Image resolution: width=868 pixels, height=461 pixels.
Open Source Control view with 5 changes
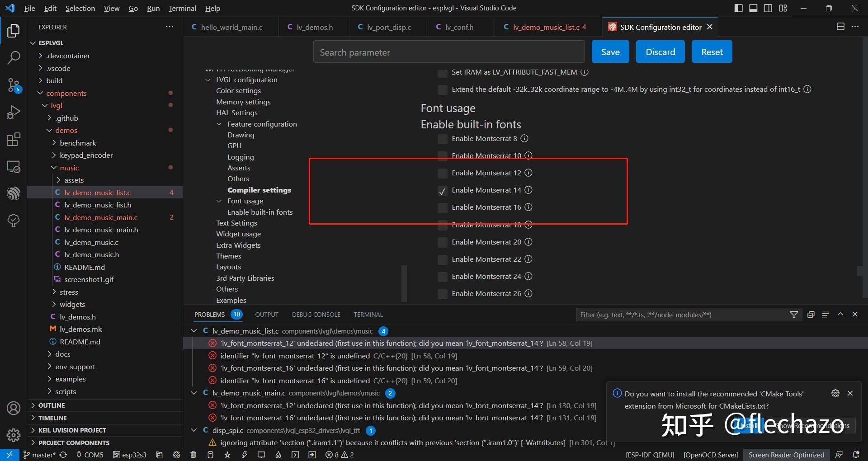(x=14, y=85)
